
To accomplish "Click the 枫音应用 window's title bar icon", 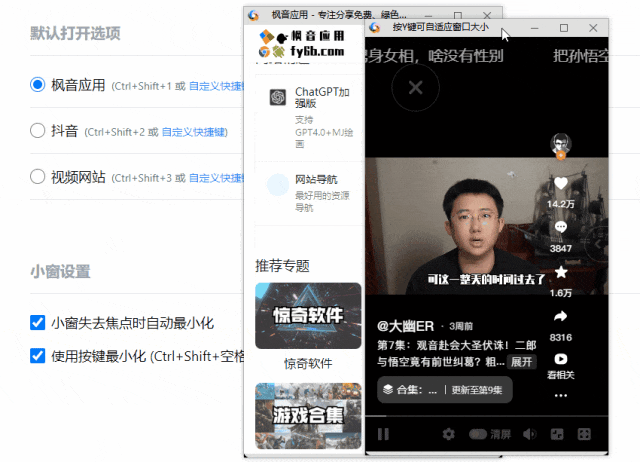I will (253, 15).
